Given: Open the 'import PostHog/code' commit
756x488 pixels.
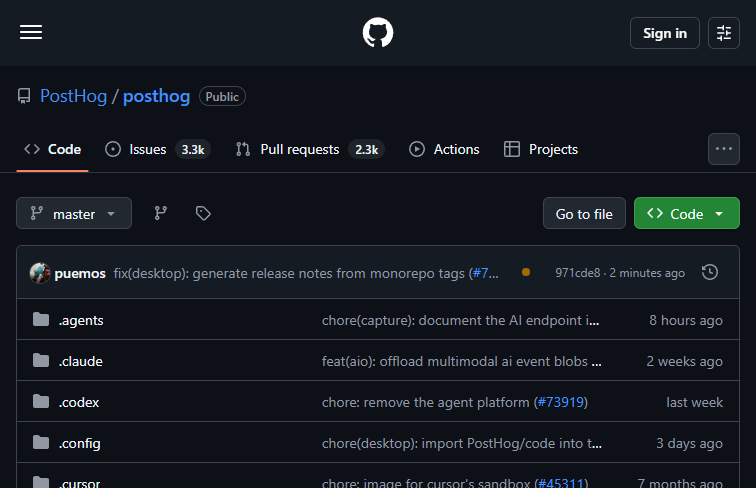Looking at the screenshot, I should click(461, 443).
